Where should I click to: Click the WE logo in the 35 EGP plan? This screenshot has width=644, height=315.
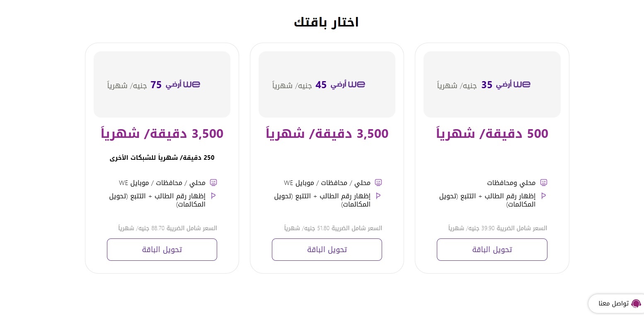[522, 84]
